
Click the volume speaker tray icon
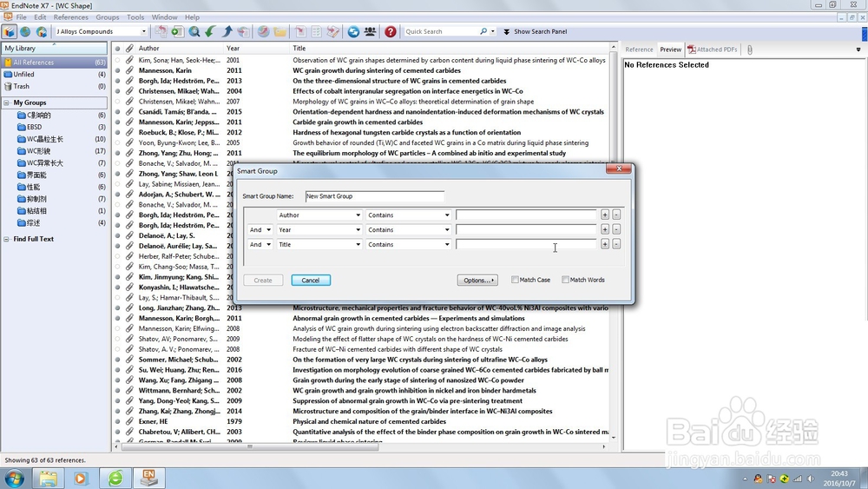pos(811,479)
